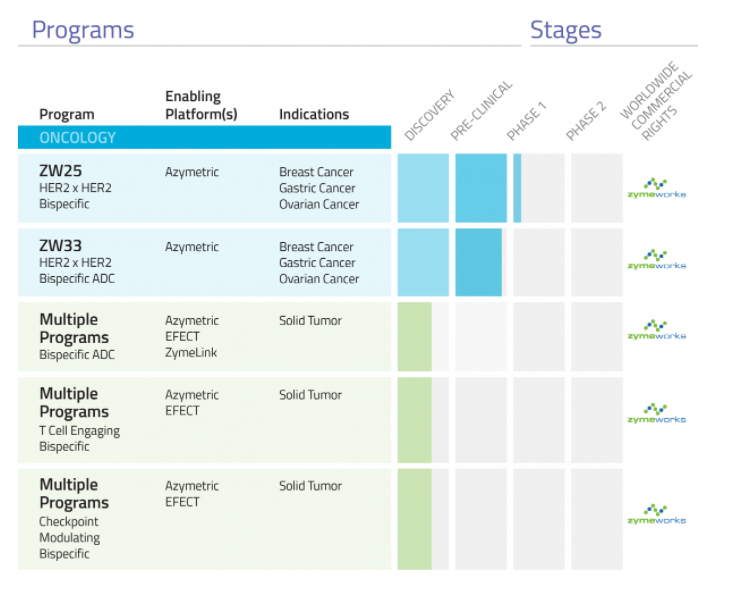Click the Zymeworks logo in ZW25 row

656,188
